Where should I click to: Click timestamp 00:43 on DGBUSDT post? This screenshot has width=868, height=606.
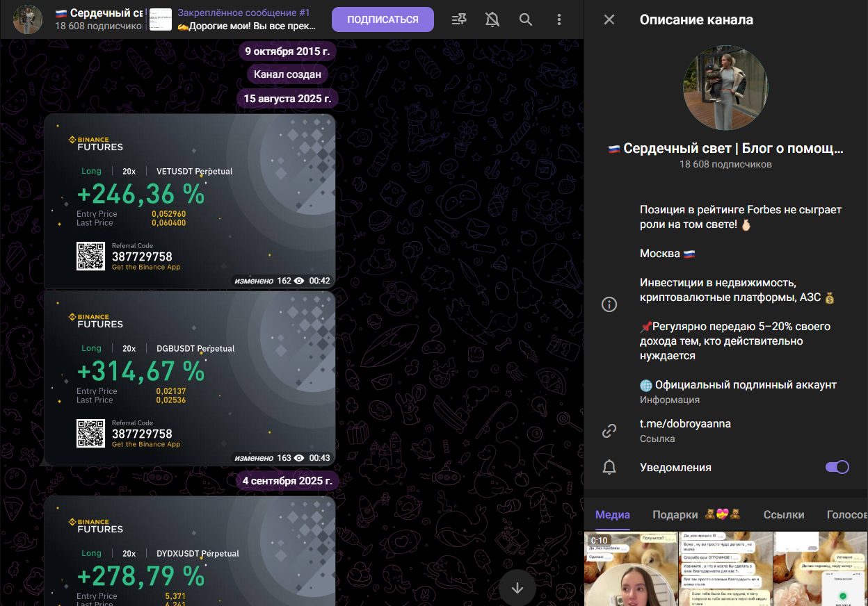tap(320, 458)
